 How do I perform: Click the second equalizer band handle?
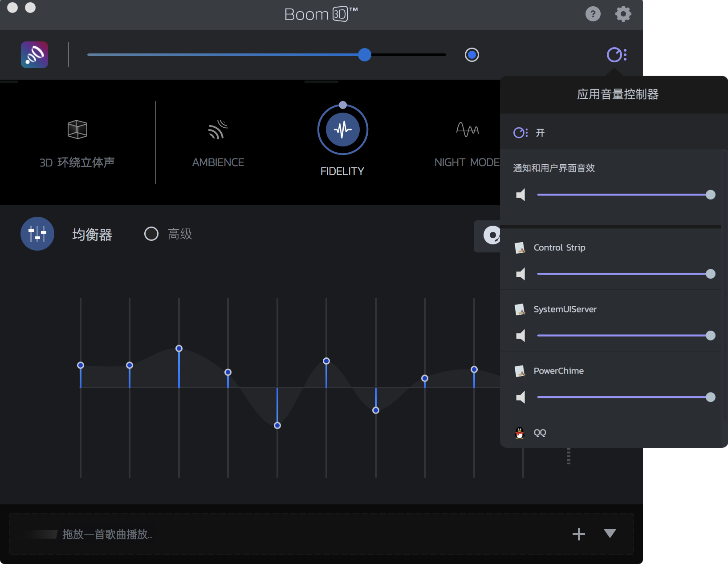pos(130,365)
